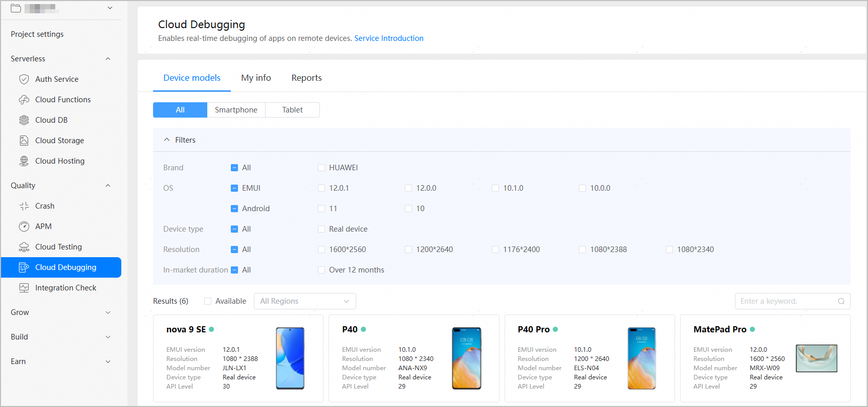Click the Cloud Debugging icon
This screenshot has height=407, width=868.
coord(24,267)
